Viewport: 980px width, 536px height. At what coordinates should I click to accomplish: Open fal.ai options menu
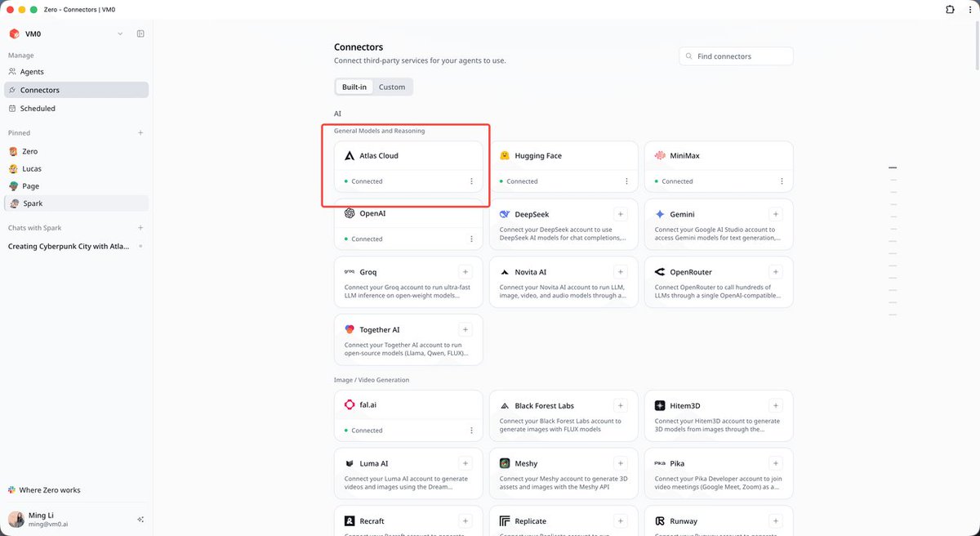pos(471,430)
